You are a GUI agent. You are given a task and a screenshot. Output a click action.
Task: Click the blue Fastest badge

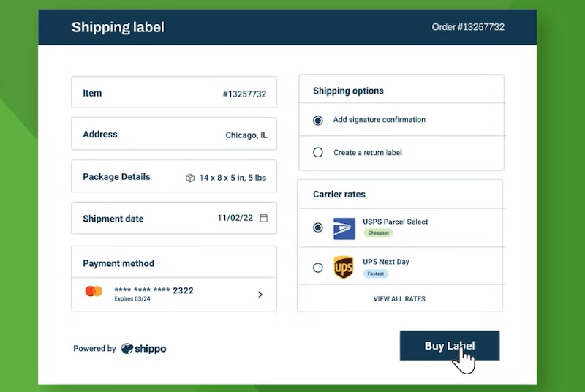(375, 274)
